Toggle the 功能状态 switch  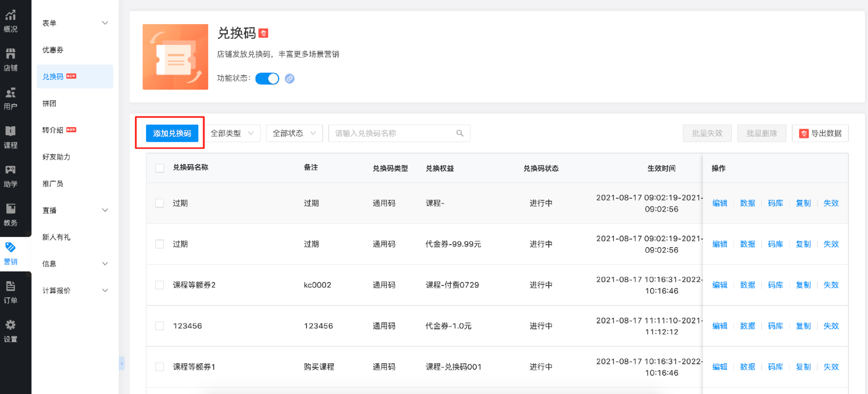pos(267,78)
